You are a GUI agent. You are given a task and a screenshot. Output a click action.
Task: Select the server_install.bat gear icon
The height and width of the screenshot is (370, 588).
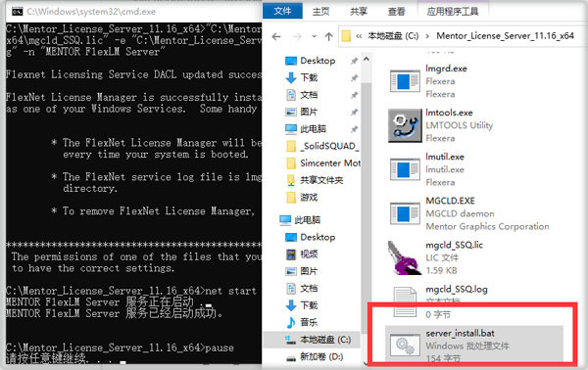(405, 345)
